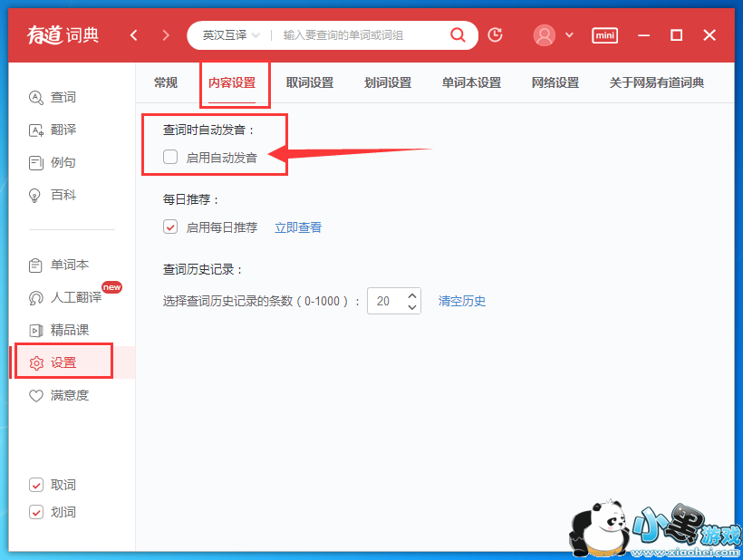
Task: Increase history record count stepper
Action: (412, 295)
